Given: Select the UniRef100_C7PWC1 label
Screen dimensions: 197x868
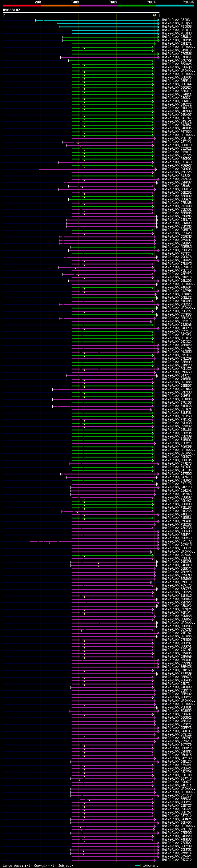Looking at the screenshot, I should 177,57.
